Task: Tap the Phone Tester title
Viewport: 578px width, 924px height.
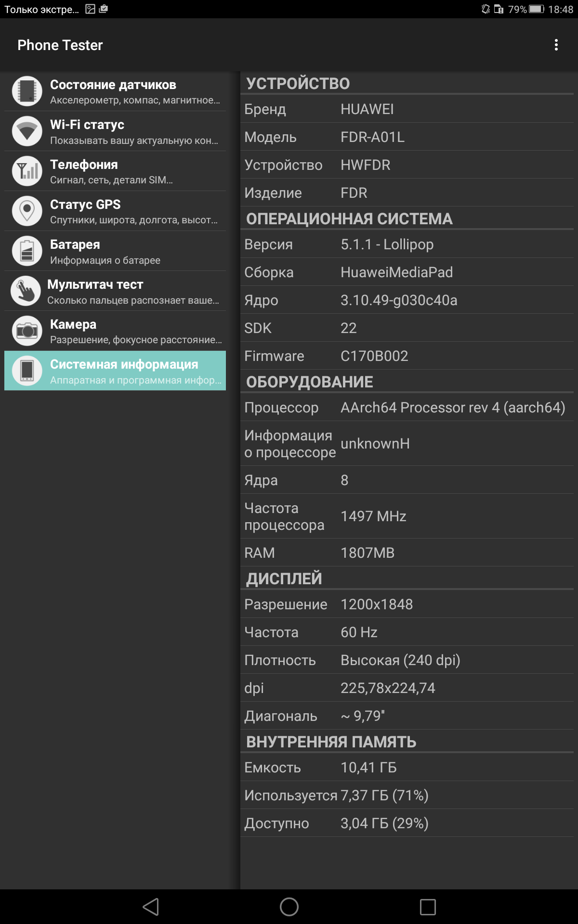Action: (60, 45)
